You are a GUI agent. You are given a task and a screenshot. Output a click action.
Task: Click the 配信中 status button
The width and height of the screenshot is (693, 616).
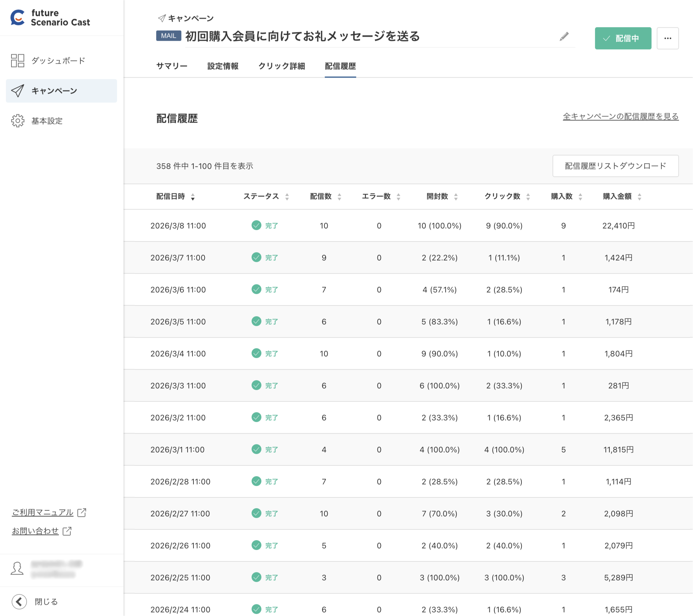(x=623, y=38)
